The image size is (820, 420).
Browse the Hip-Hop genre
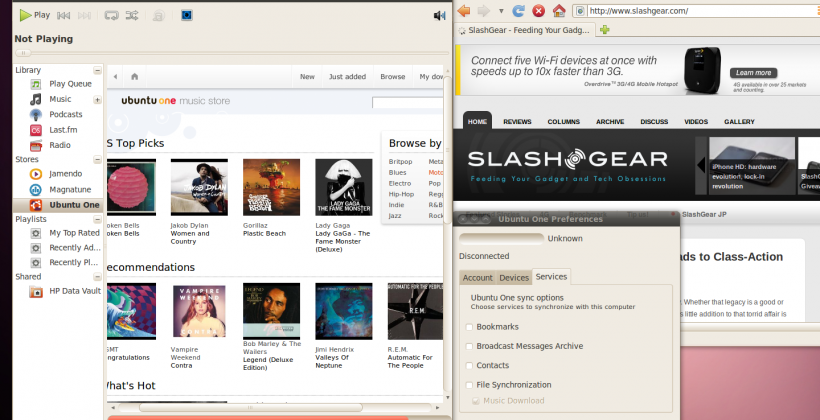(x=401, y=194)
